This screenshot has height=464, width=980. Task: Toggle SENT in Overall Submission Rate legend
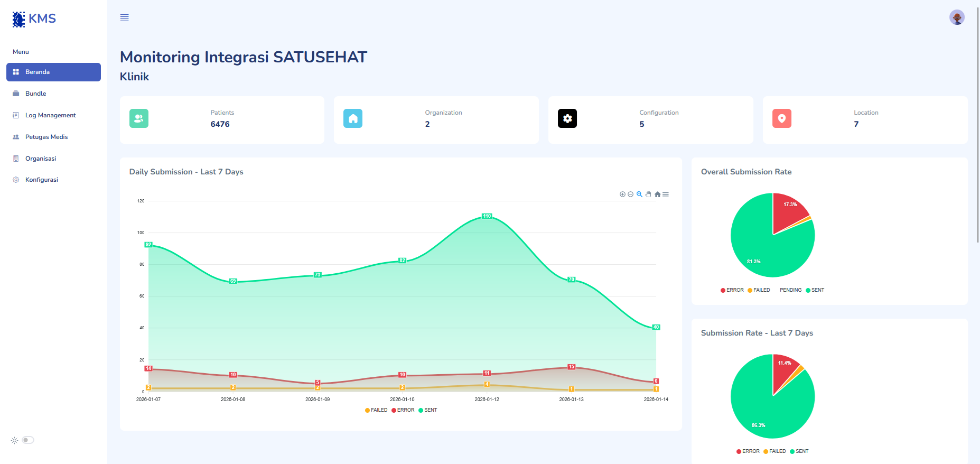coord(815,290)
